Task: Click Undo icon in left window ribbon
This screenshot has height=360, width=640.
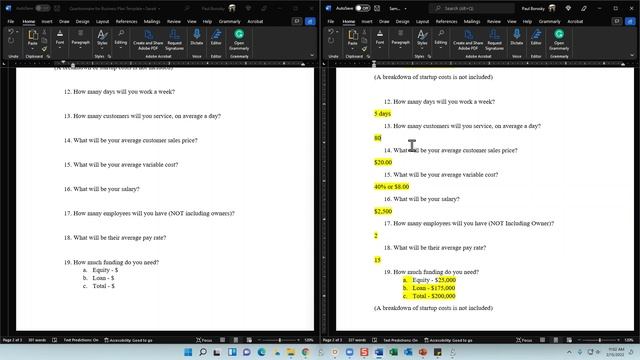Action: [11, 32]
